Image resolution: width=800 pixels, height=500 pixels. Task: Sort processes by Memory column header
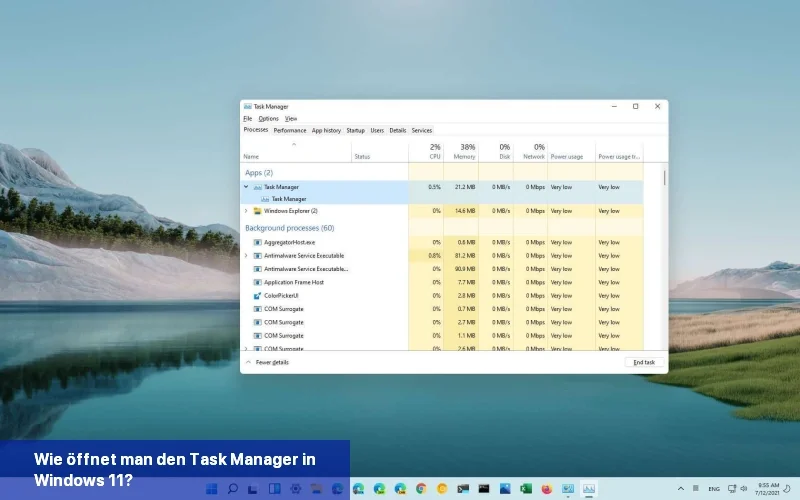463,152
